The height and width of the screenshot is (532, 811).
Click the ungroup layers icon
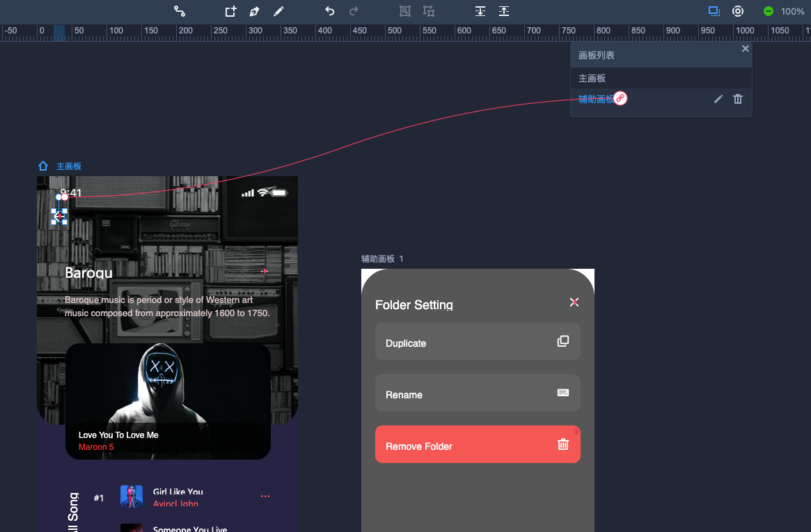click(429, 11)
